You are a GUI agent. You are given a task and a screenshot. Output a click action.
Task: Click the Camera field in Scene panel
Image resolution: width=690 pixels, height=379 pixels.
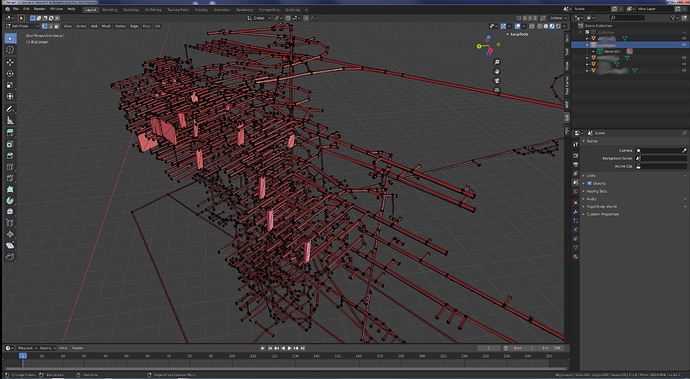coord(661,151)
